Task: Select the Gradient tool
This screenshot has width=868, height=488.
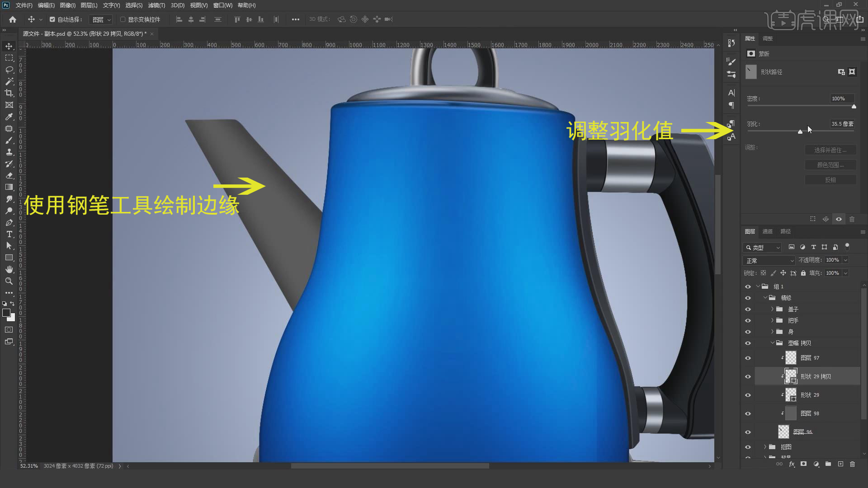Action: pos(9,187)
